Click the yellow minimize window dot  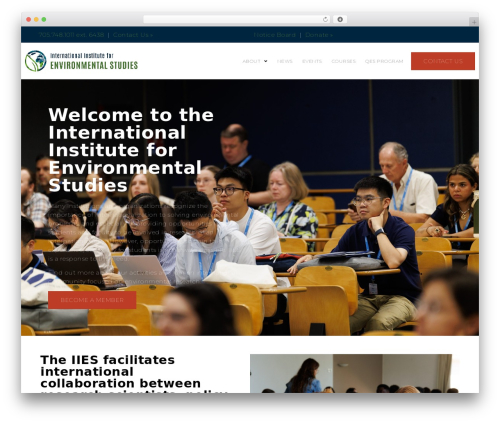pyautogui.click(x=36, y=20)
